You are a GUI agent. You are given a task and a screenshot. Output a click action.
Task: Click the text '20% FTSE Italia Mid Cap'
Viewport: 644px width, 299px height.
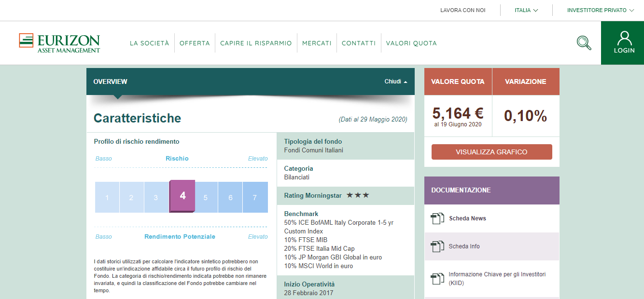319,249
